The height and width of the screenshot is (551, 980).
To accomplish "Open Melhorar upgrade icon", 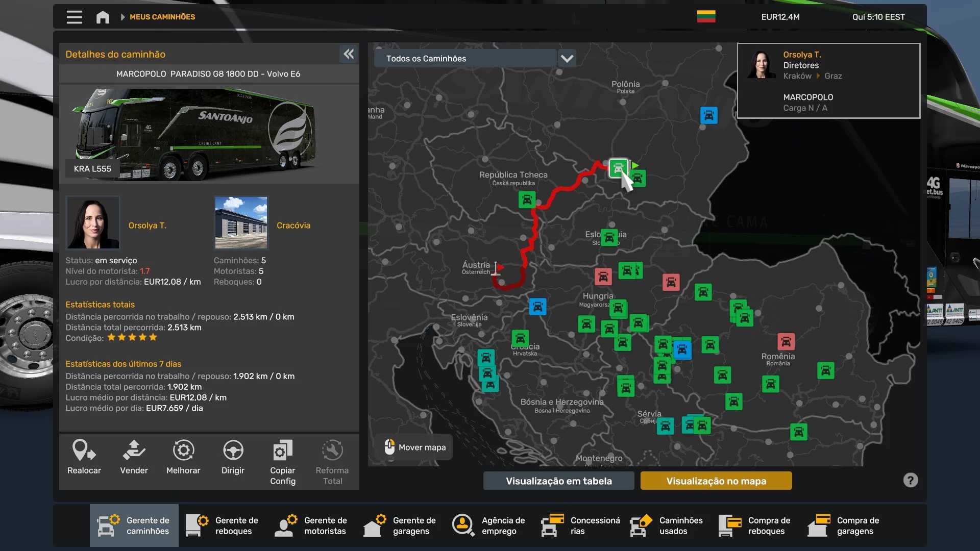I will 183,450.
